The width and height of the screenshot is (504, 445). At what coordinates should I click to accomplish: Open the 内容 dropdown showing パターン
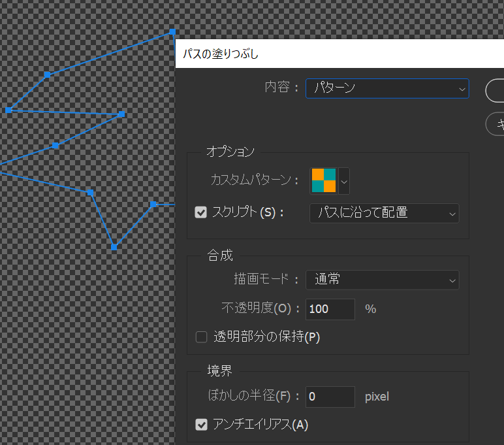pyautogui.click(x=386, y=88)
